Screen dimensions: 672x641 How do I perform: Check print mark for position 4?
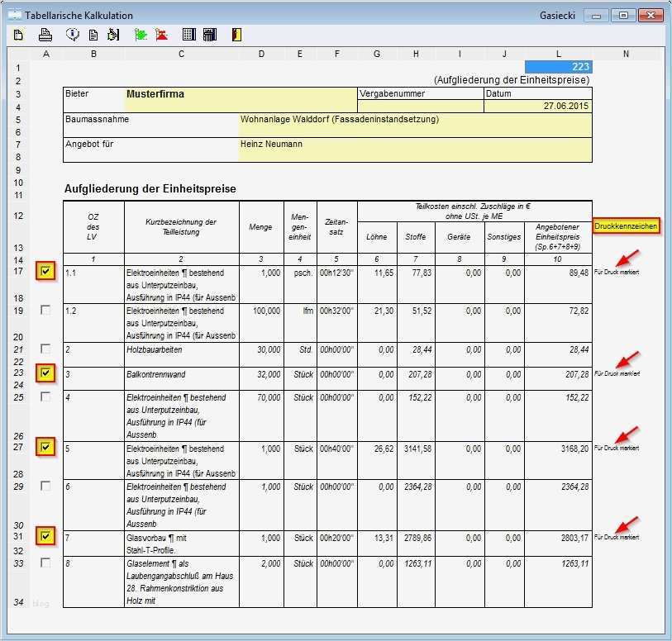click(45, 396)
